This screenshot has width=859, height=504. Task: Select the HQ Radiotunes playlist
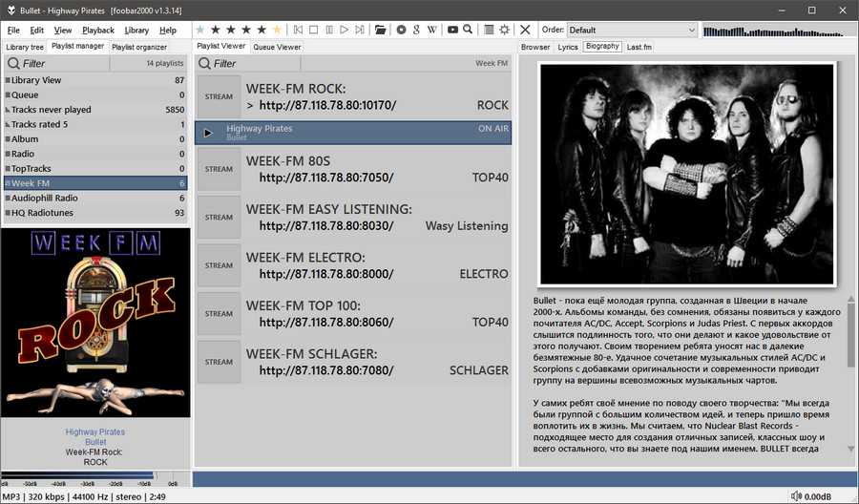coord(94,213)
